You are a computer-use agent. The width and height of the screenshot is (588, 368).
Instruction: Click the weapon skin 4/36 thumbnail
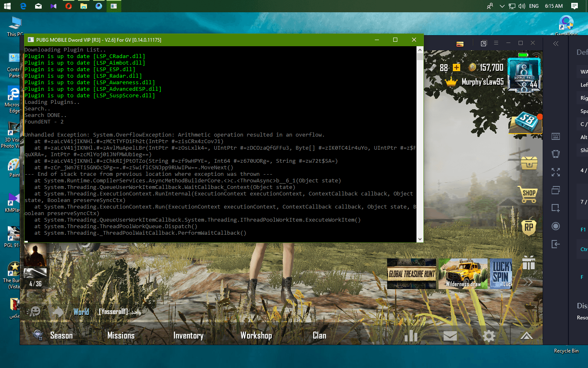click(36, 278)
